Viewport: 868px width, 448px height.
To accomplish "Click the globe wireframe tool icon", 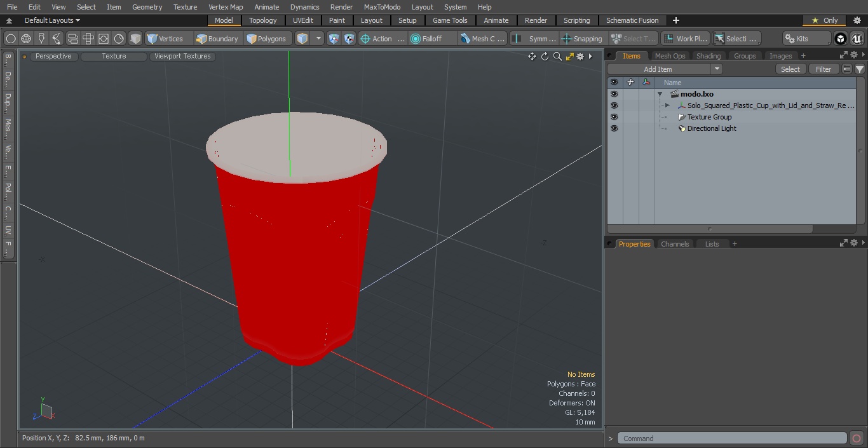I will point(26,39).
